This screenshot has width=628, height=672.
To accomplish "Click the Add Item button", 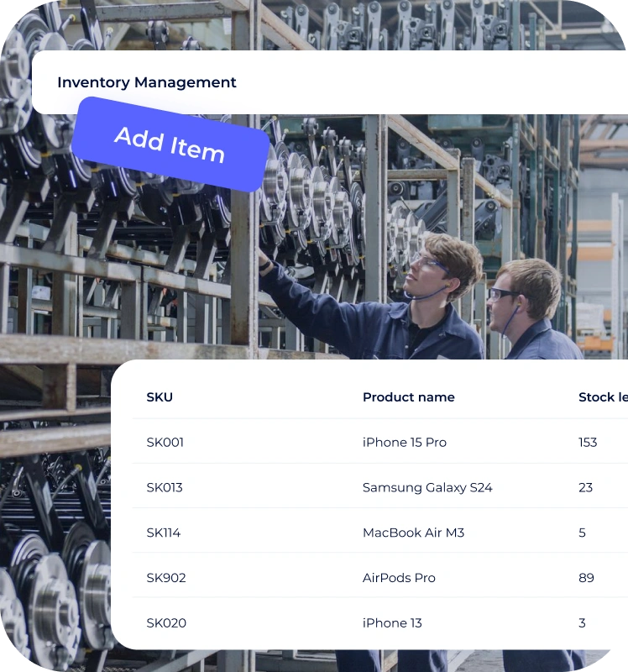I will (170, 144).
